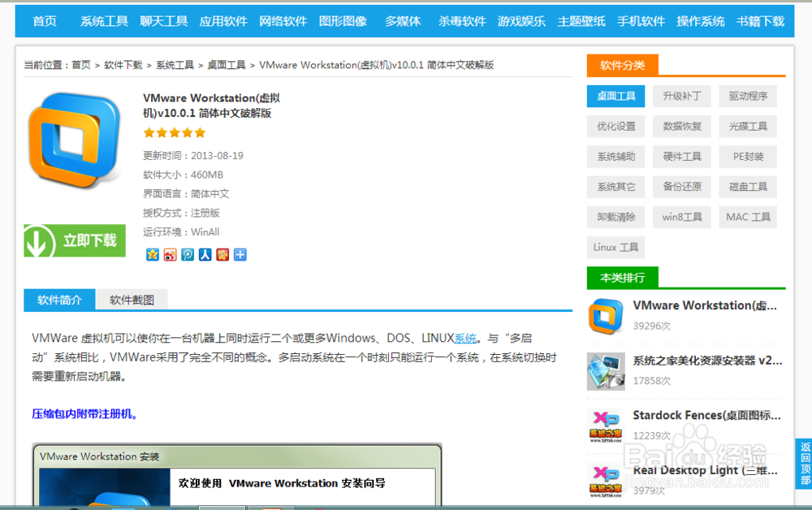Click the 本类排行 section header
812x510 pixels.
click(x=623, y=278)
